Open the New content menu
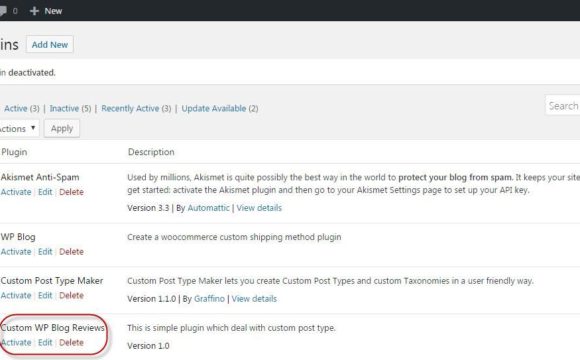This screenshot has height=360, width=580. click(46, 11)
